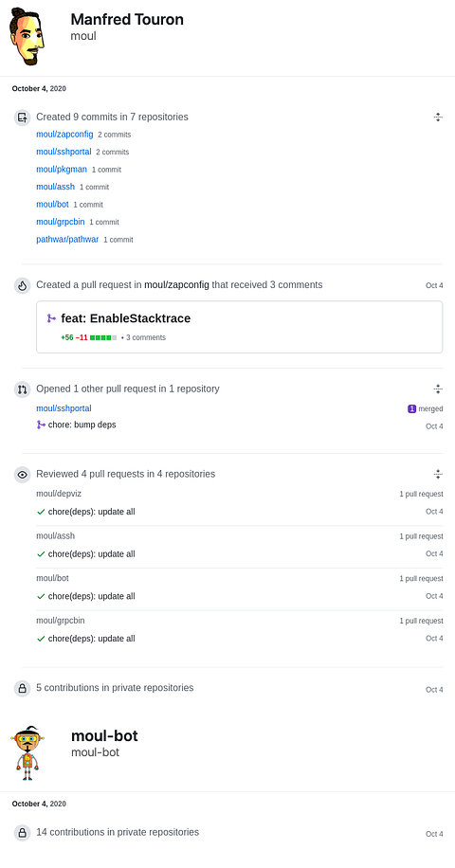Image resolution: width=455 pixels, height=868 pixels.
Task: Click the eye icon next to Reviewed 4 pull requests
Action: pyautogui.click(x=22, y=475)
